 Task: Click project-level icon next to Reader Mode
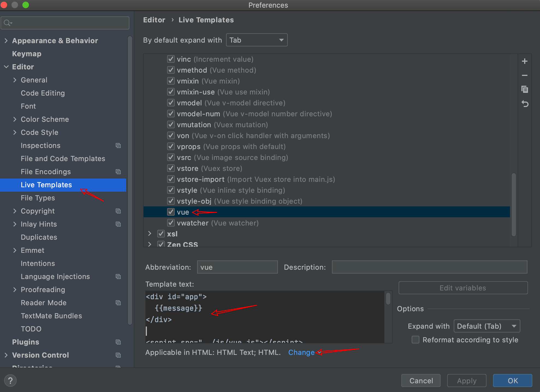click(x=118, y=303)
